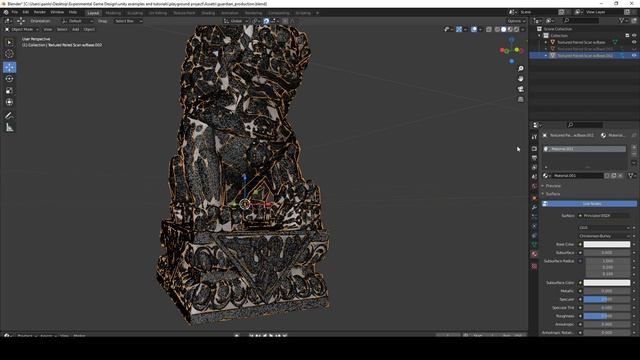Open the Render menu
This screenshot has width=640, height=360.
(x=40, y=13)
